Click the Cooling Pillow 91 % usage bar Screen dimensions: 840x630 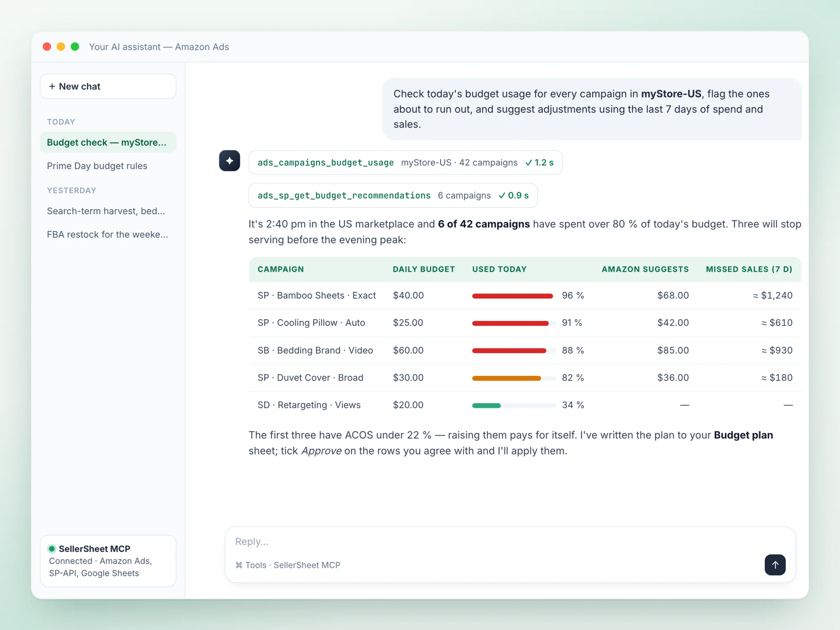[514, 323]
